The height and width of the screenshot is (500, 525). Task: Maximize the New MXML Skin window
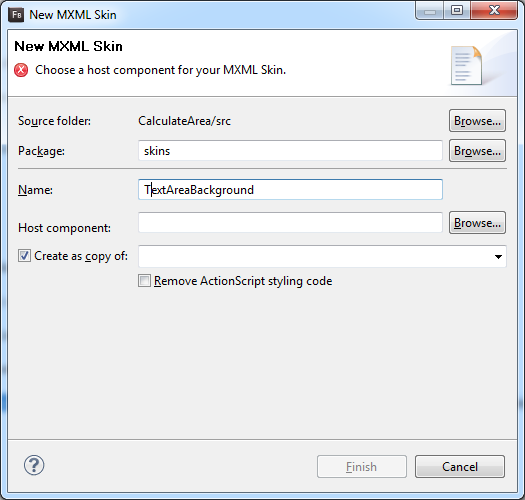click(457, 11)
